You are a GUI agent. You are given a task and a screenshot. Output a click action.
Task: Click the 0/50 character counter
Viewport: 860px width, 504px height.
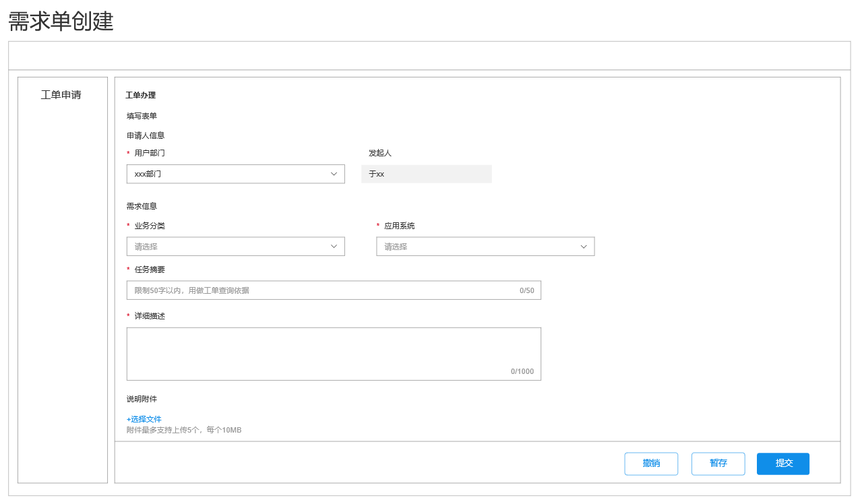coord(526,290)
